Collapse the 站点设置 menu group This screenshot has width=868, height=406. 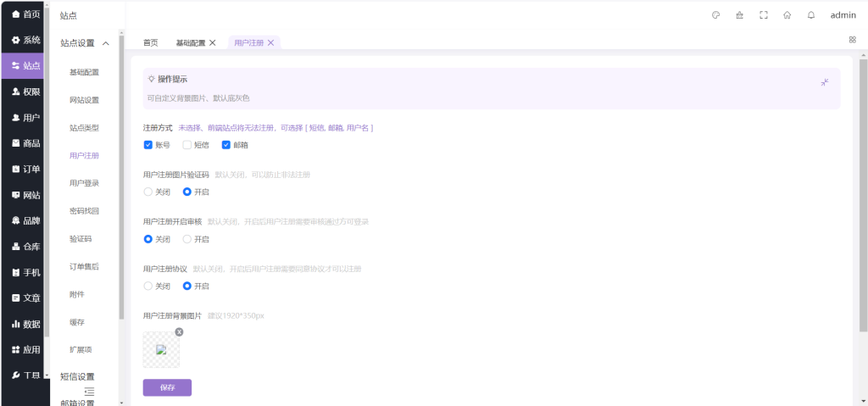tap(85, 43)
